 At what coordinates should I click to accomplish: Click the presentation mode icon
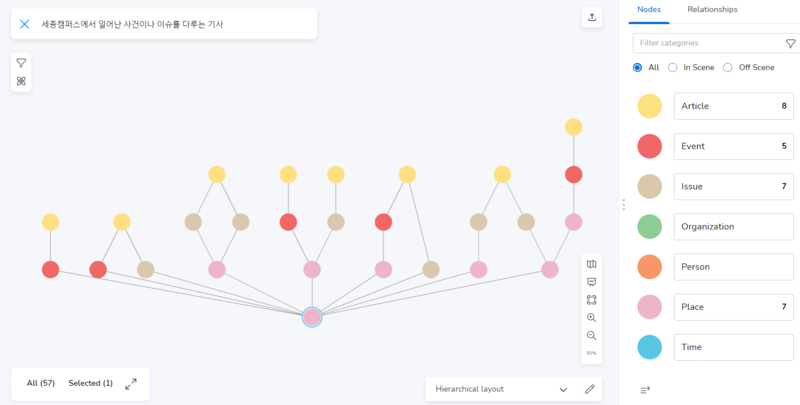pyautogui.click(x=592, y=282)
